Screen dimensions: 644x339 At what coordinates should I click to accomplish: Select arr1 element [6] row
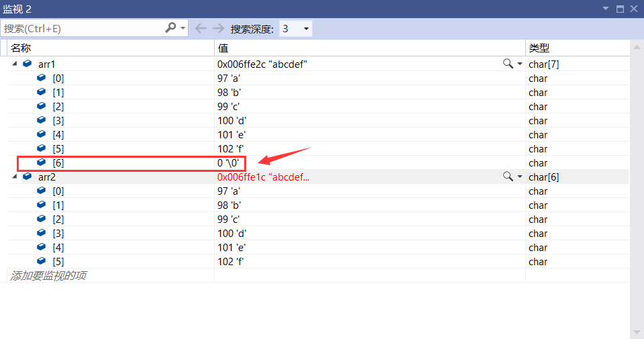[x=318, y=162]
